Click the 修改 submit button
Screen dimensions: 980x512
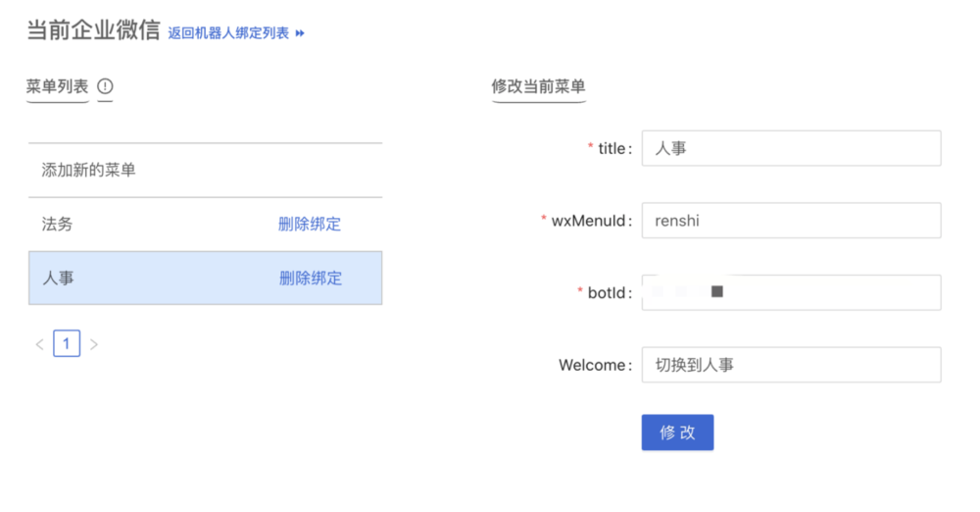[677, 433]
